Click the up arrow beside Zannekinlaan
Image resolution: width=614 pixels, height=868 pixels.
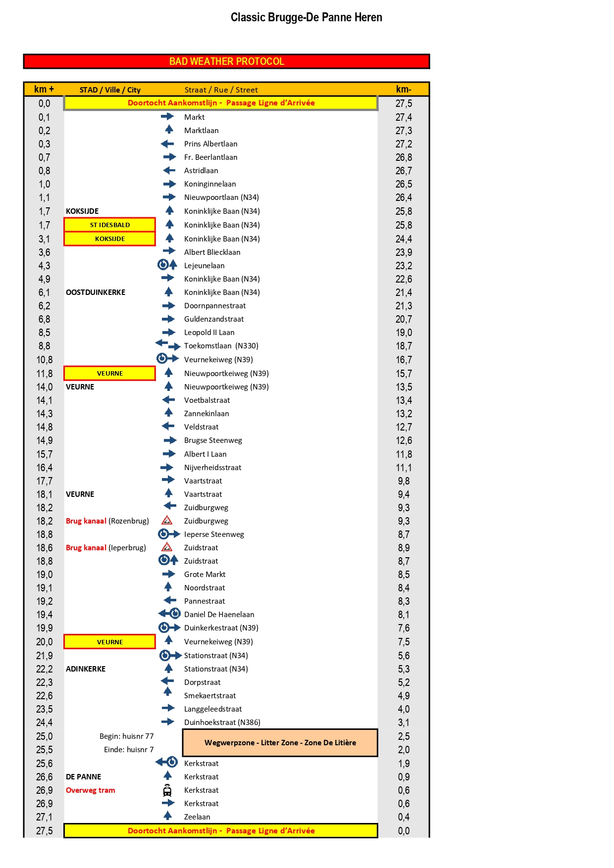169,412
